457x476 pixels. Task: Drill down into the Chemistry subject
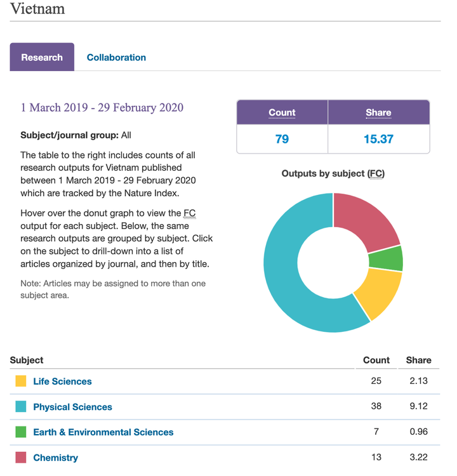[55, 458]
